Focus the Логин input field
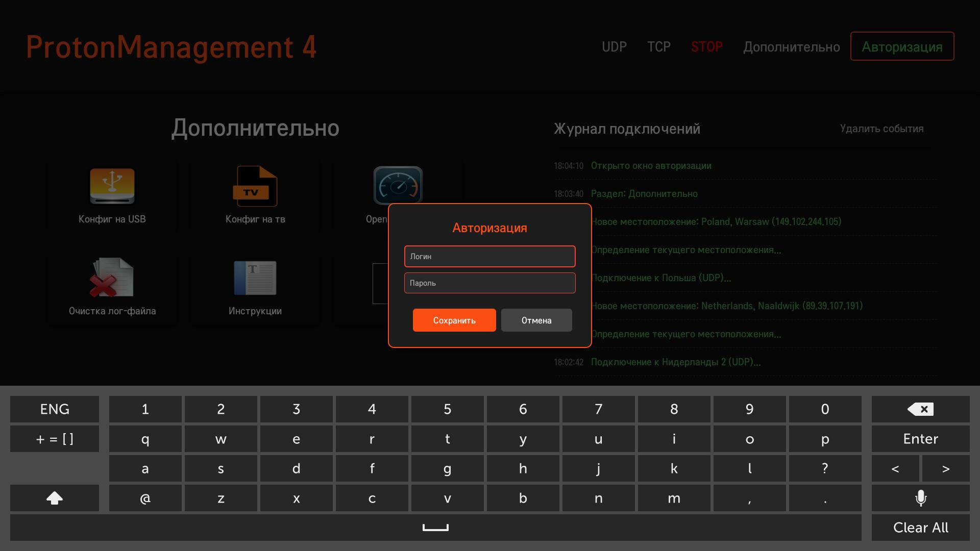 [x=490, y=256]
